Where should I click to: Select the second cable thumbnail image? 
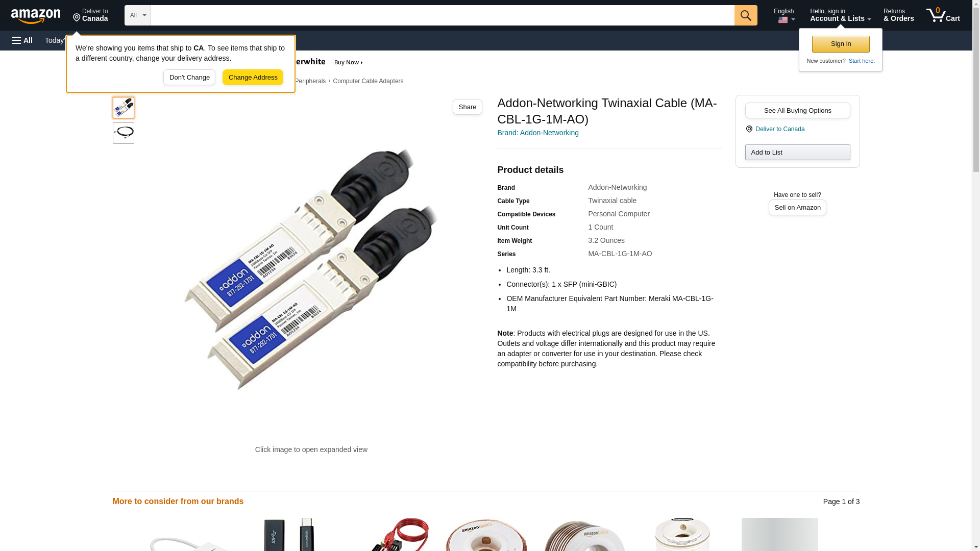(x=124, y=133)
